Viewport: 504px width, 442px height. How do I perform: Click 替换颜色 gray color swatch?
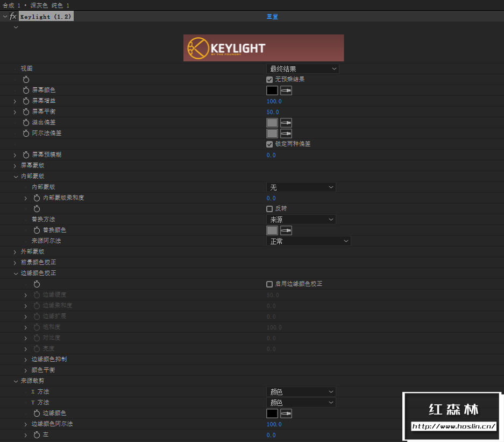[x=272, y=230]
